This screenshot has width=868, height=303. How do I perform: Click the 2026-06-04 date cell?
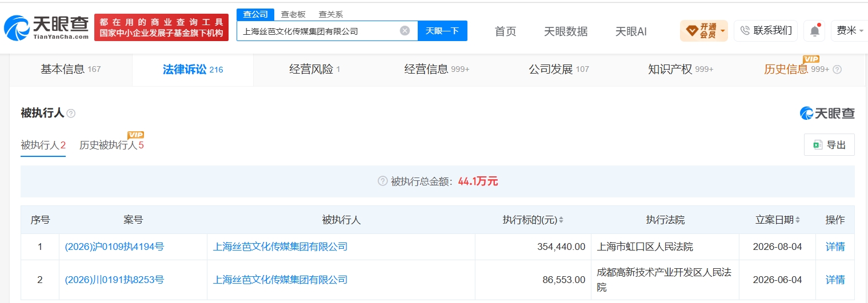click(x=778, y=280)
